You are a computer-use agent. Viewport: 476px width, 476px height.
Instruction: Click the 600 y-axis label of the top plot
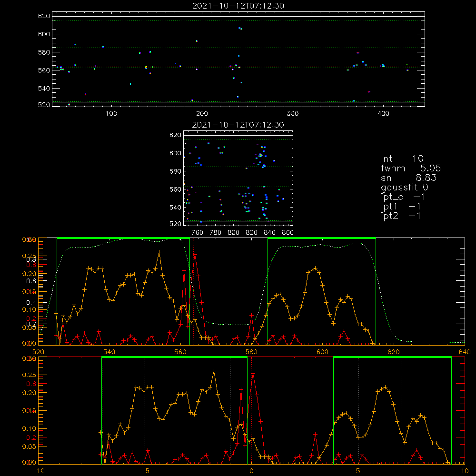(44, 34)
